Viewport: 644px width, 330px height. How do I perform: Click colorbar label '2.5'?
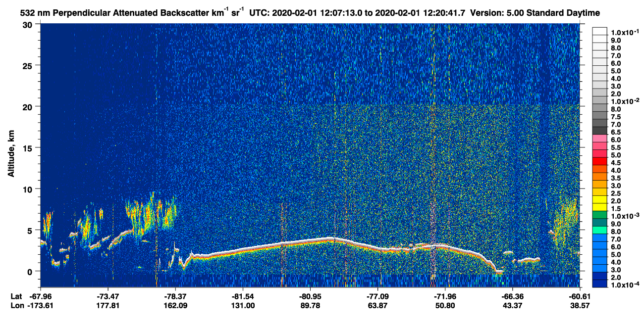[x=616, y=193]
